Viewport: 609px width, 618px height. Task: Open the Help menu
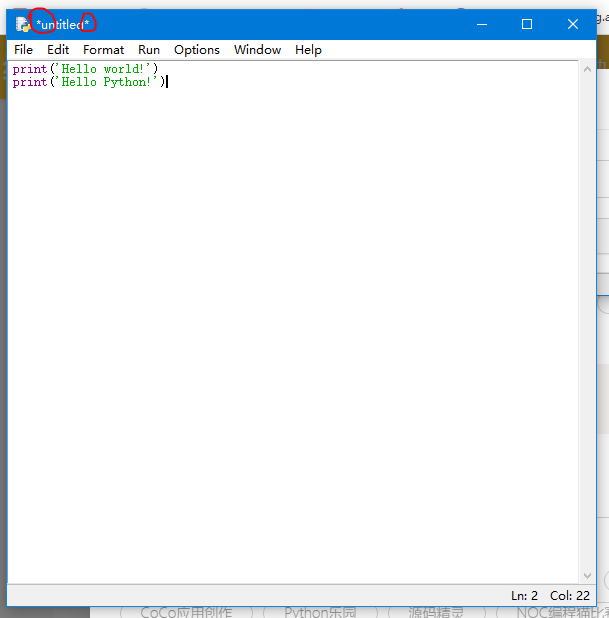coord(308,50)
